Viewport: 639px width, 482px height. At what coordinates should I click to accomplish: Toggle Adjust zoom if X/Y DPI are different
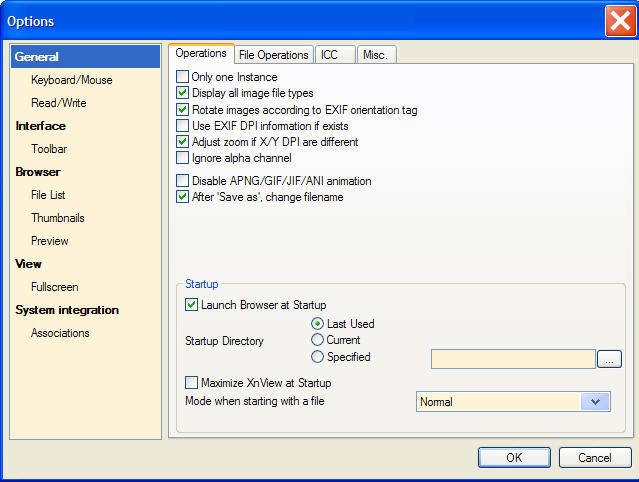pos(182,142)
